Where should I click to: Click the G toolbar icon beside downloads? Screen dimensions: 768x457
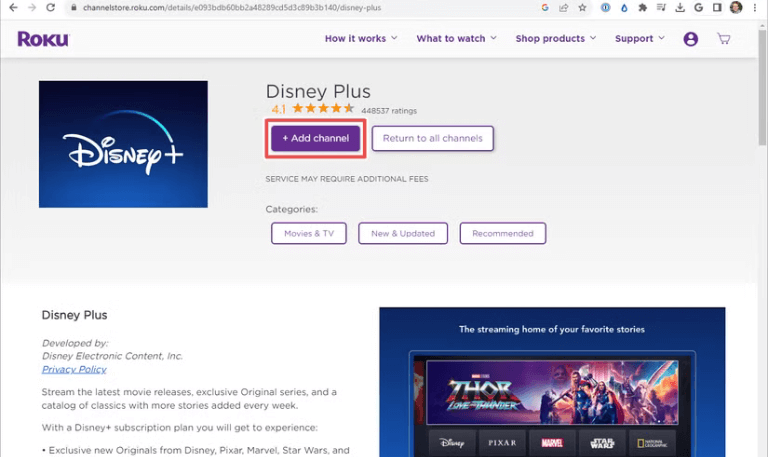coord(698,7)
